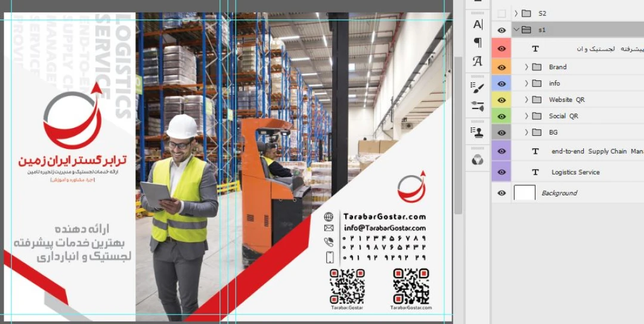Click the BG group folder icon
Viewport: 644px width, 324px height.
click(x=537, y=132)
